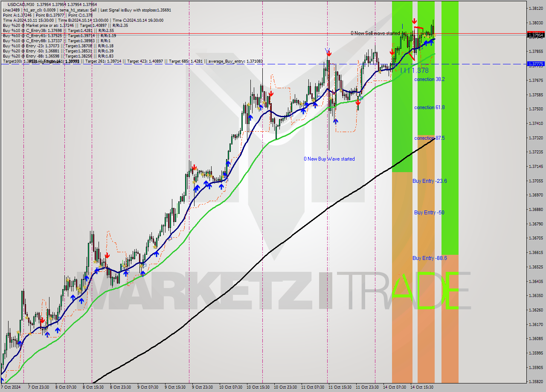Click the '9 Oct 07:30' time label
Screen dimensions: 546x392
click(148, 387)
